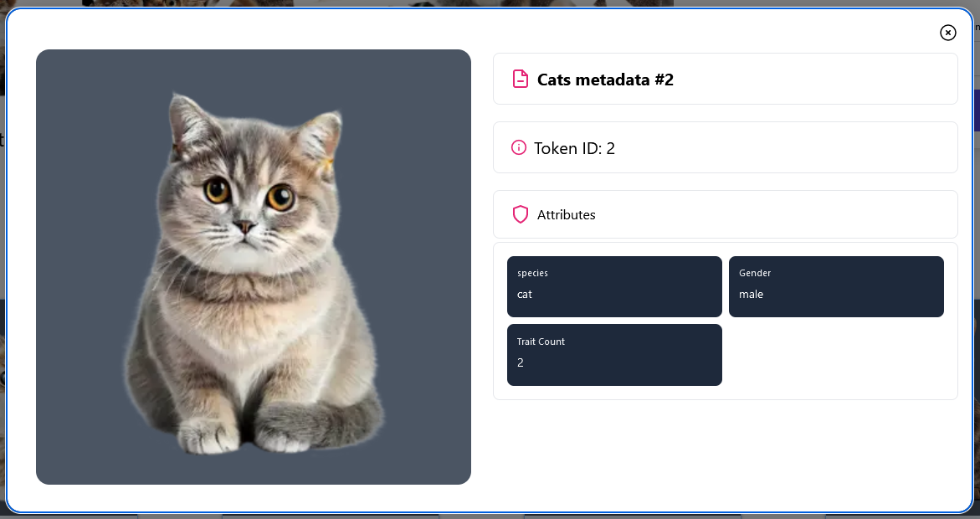Click the "male" value in Gender card
The height and width of the screenshot is (519, 980).
click(x=751, y=295)
